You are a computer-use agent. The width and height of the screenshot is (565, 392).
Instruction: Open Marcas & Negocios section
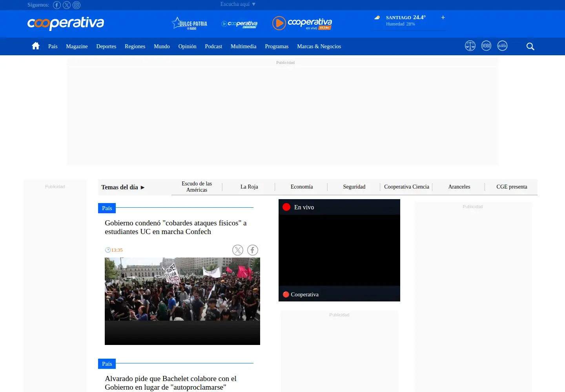[x=319, y=46]
